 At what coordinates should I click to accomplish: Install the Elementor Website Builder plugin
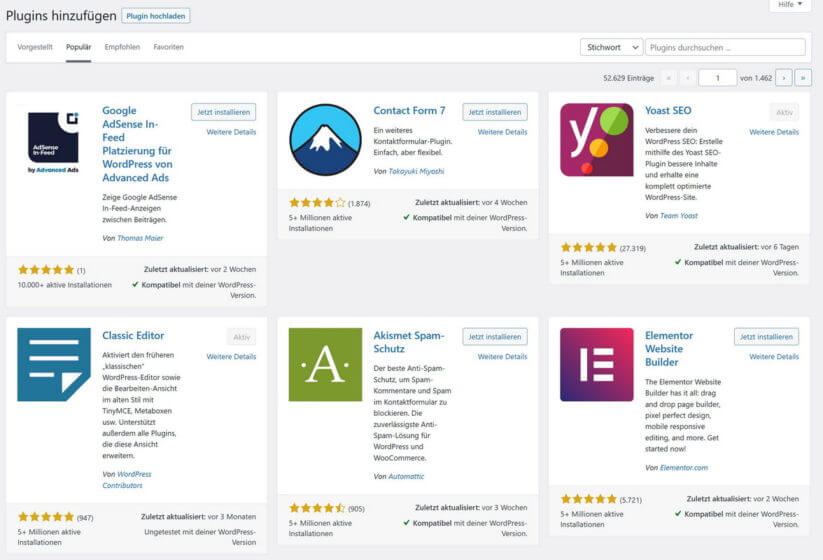click(x=766, y=336)
